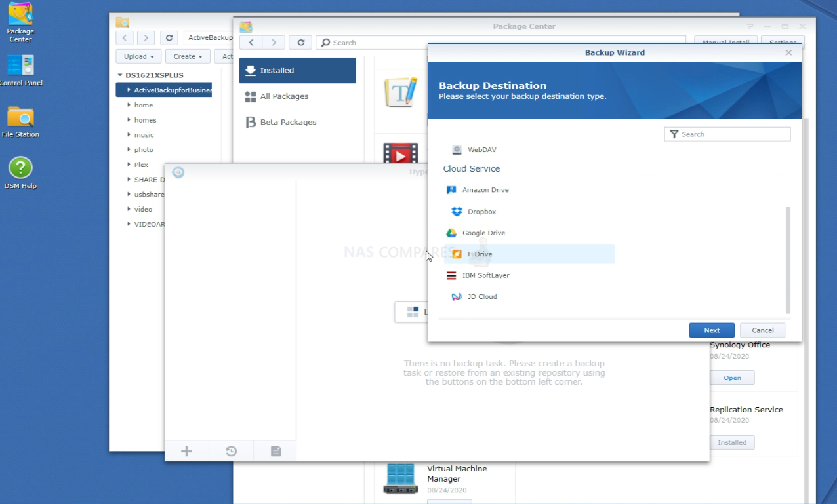Screen dimensions: 837x504
Task: Click Package Center back arrow
Action: coord(251,43)
